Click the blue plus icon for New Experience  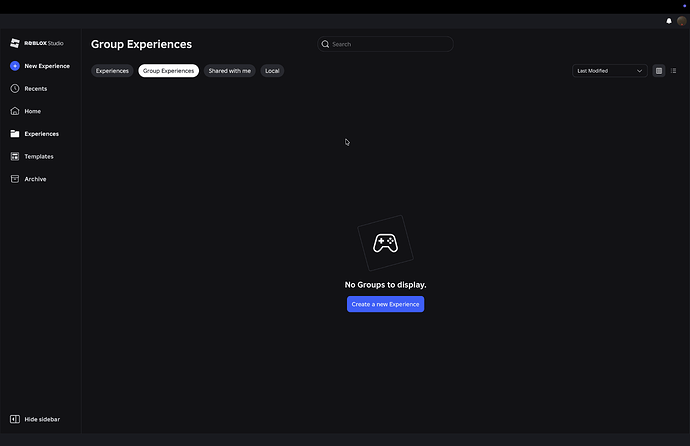[15, 66]
